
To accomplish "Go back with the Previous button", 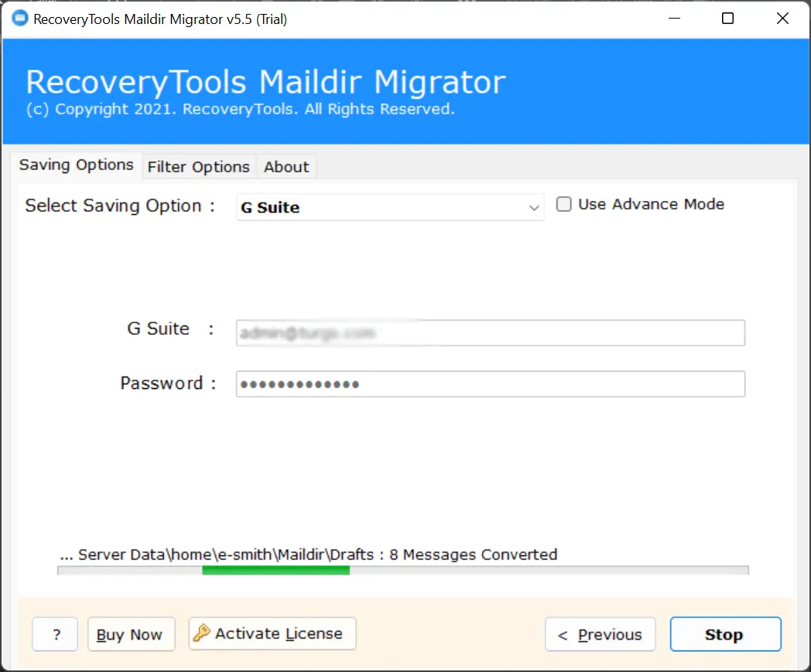I will (x=601, y=635).
